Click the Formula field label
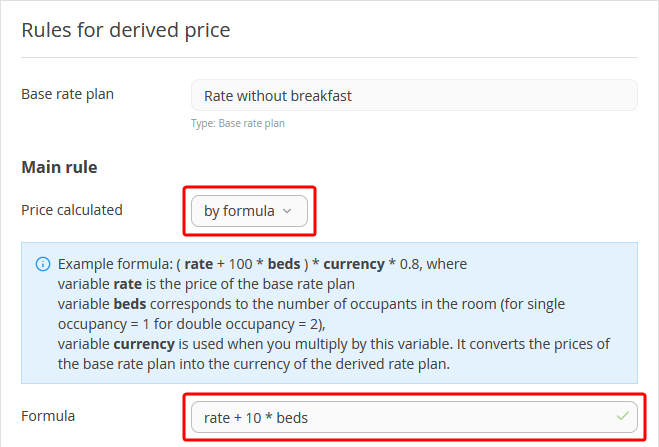The image size is (659, 447). tap(48, 416)
